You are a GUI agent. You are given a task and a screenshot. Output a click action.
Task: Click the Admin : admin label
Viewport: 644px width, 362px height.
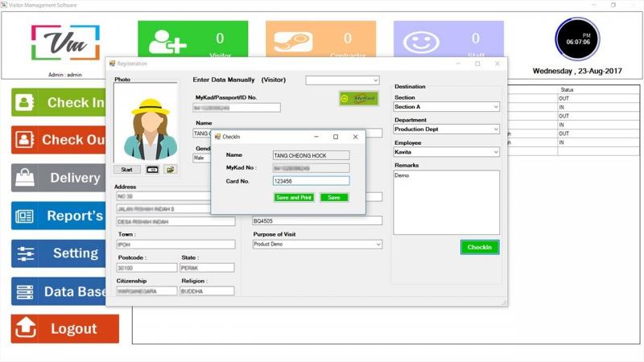tap(65, 75)
